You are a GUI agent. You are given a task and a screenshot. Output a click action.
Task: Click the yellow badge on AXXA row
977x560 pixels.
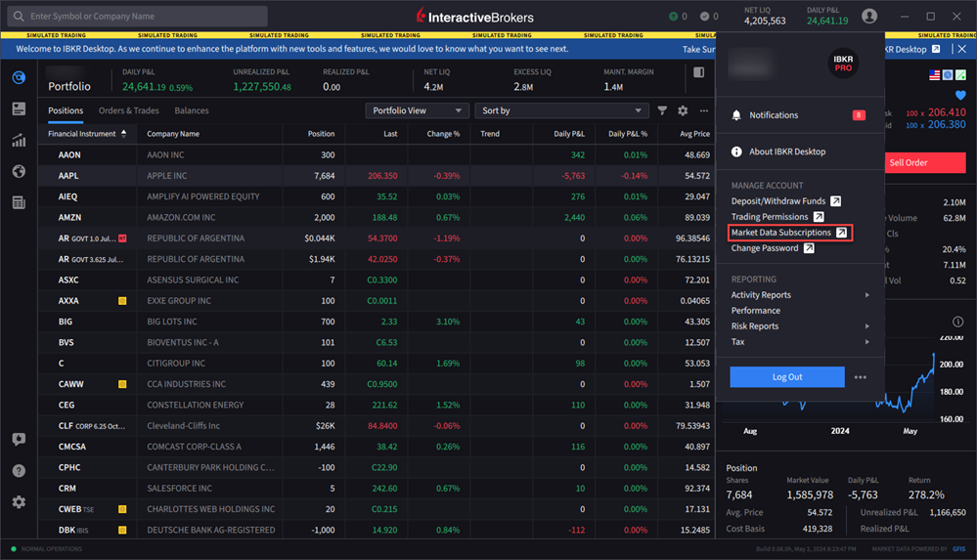point(122,301)
